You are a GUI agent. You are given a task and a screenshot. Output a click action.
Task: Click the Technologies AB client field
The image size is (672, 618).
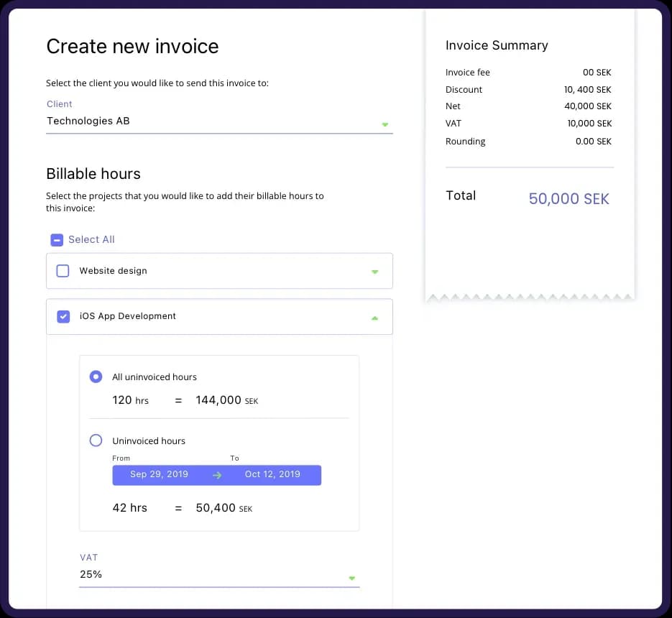208,121
